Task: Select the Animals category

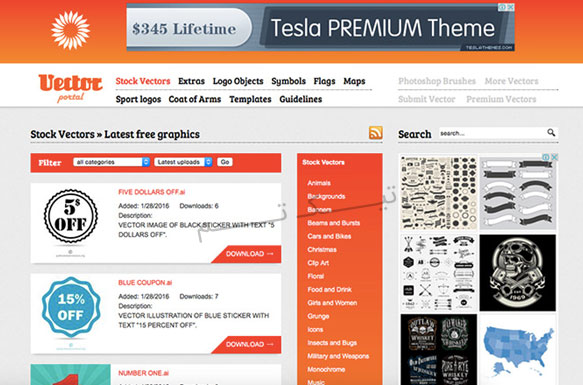Action: click(319, 183)
